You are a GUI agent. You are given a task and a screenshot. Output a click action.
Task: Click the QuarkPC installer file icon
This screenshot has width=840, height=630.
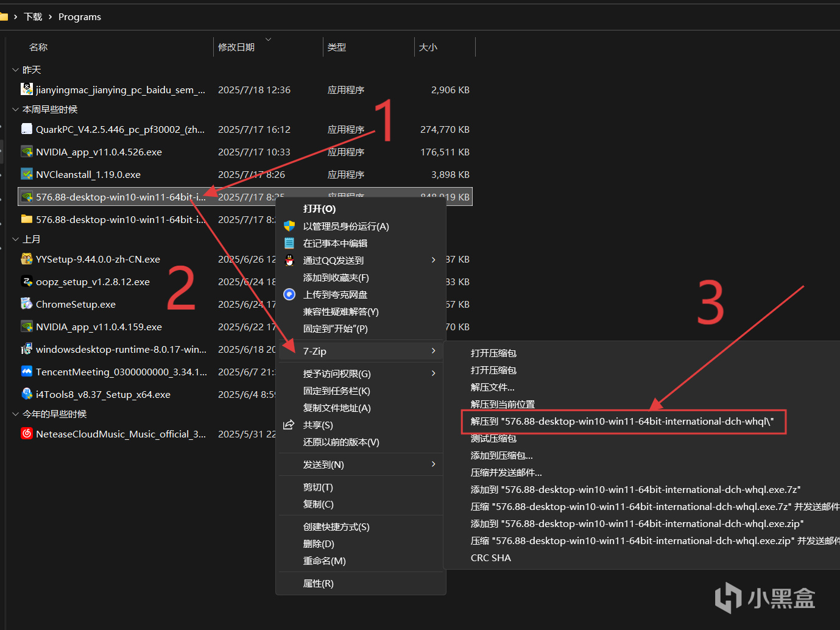(x=27, y=129)
